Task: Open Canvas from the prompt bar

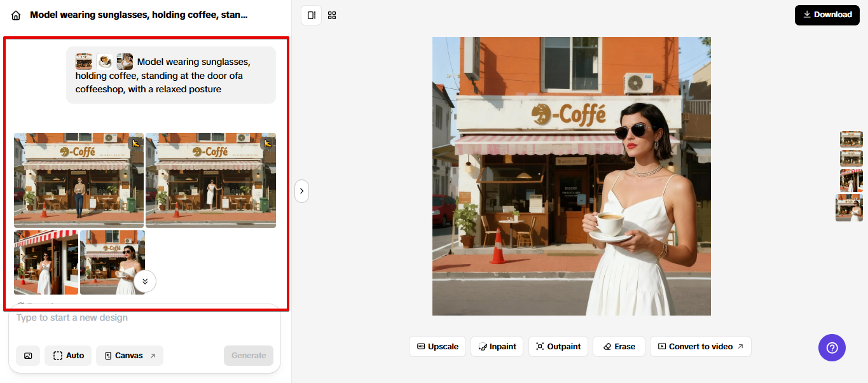Action: [x=130, y=356]
